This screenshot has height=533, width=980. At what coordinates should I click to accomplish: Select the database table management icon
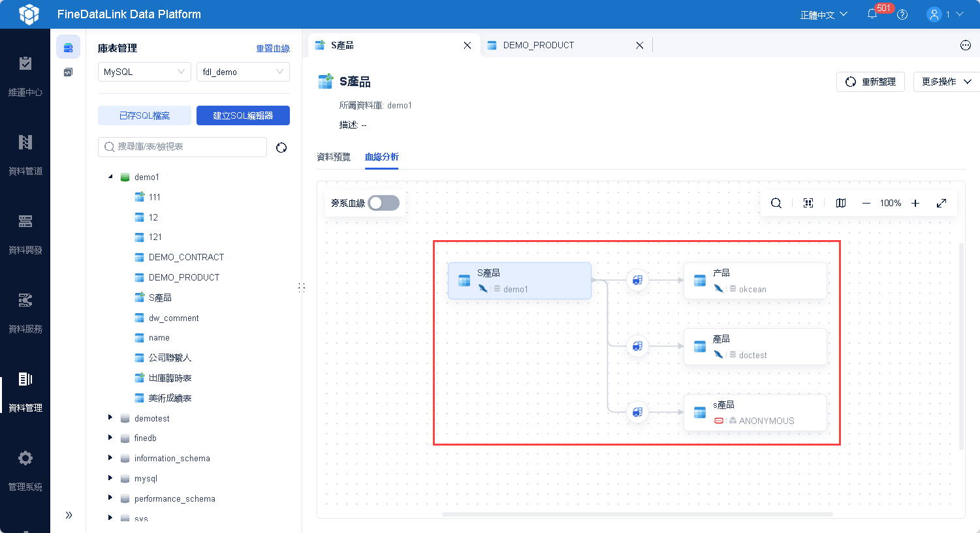tap(69, 48)
